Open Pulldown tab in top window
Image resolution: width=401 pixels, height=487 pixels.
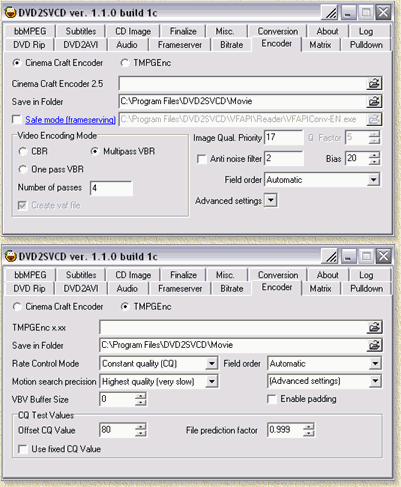click(x=366, y=45)
